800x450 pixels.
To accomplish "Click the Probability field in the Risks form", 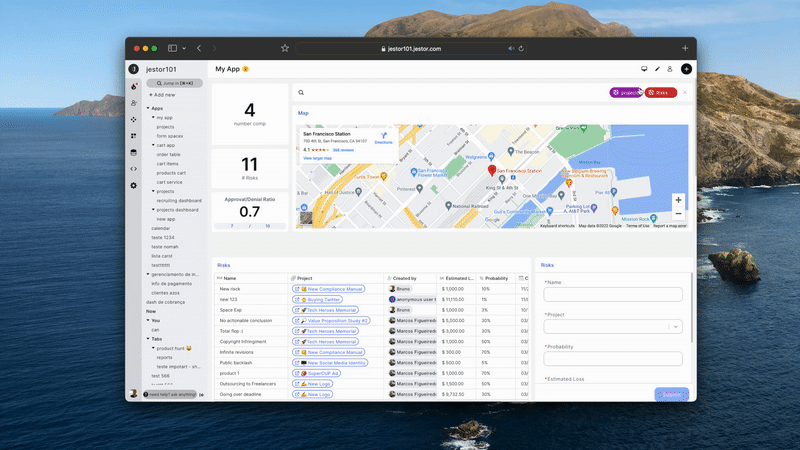I will pos(613,359).
